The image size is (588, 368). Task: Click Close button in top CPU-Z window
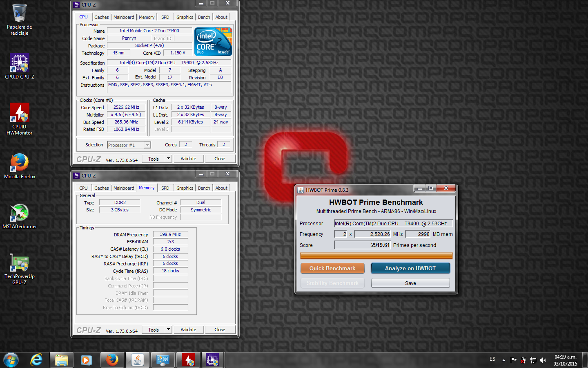(220, 159)
